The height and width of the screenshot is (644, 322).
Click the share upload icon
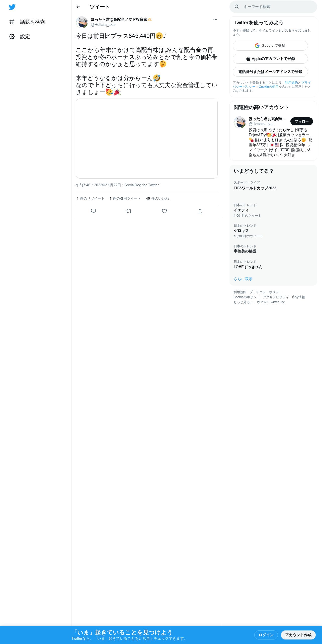[x=200, y=211]
